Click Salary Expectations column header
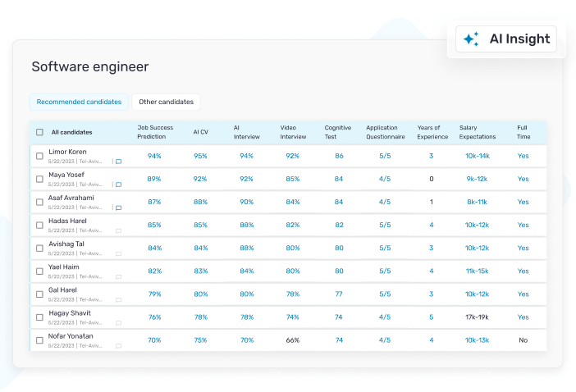The image size is (576, 392). pyautogui.click(x=478, y=132)
